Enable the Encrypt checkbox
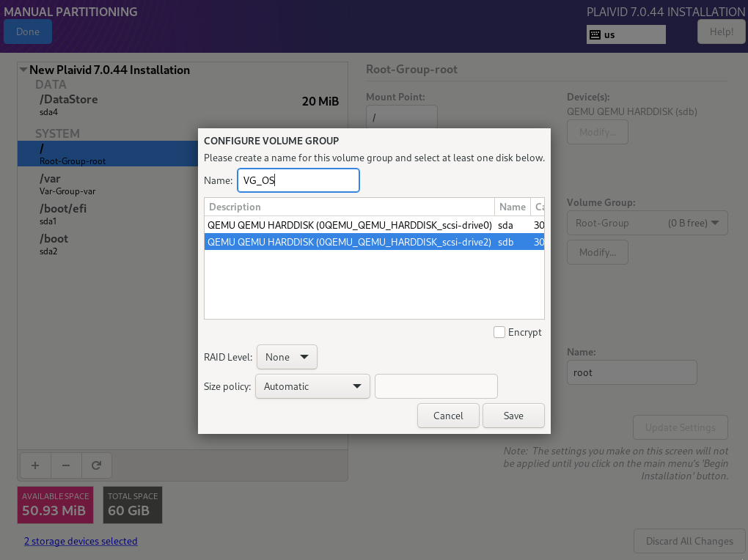Image resolution: width=748 pixels, height=560 pixels. 499,332
